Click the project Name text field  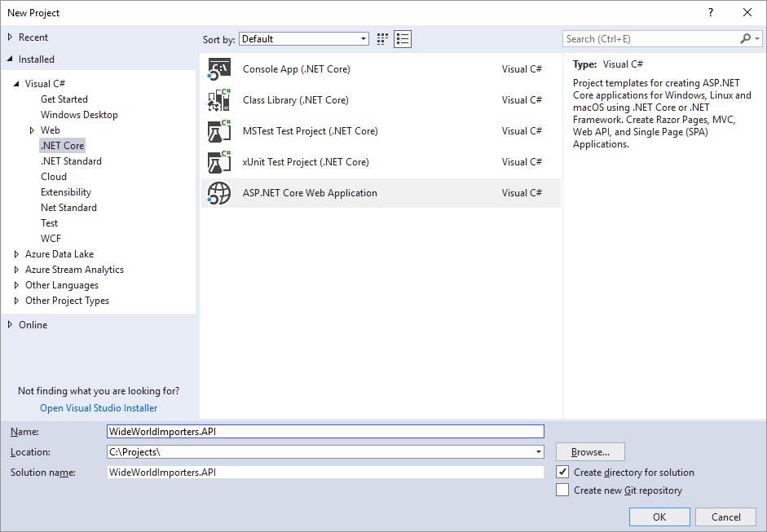click(x=324, y=432)
